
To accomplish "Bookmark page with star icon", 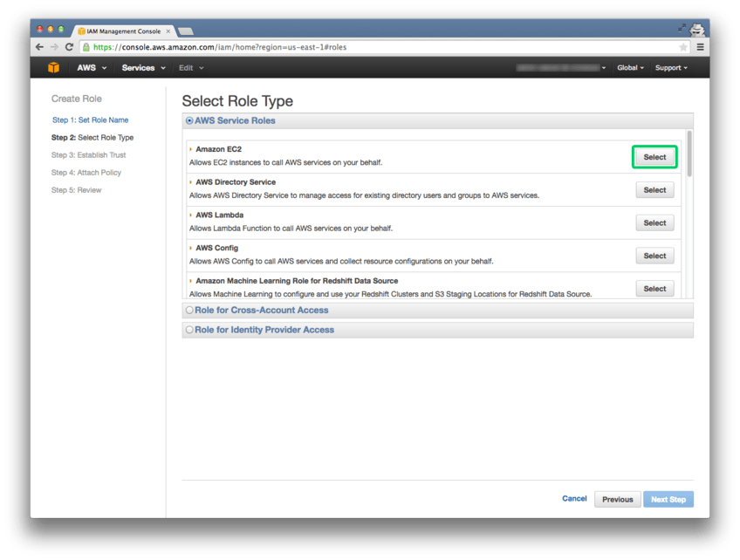I will [683, 47].
